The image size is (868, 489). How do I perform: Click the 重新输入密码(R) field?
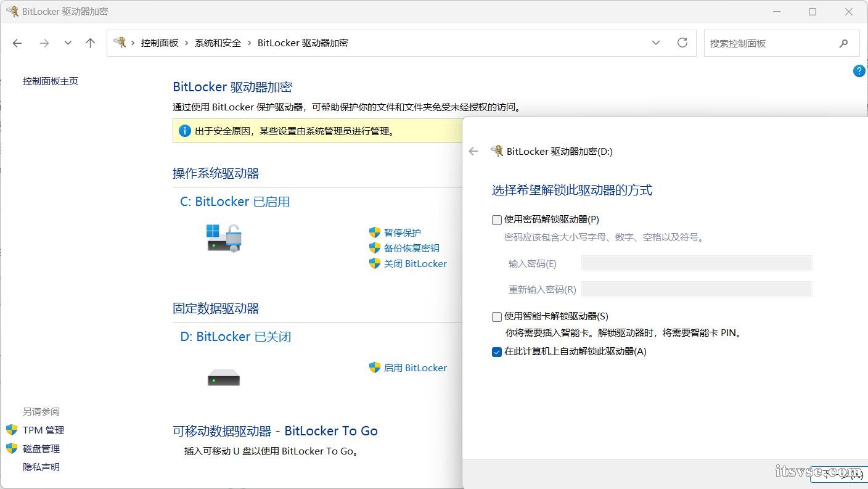(697, 289)
